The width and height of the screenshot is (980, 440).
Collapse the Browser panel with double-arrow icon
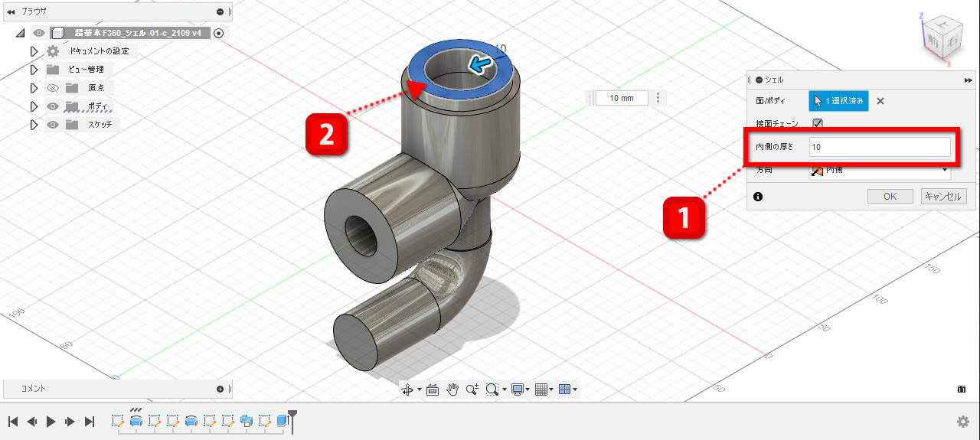pyautogui.click(x=11, y=11)
